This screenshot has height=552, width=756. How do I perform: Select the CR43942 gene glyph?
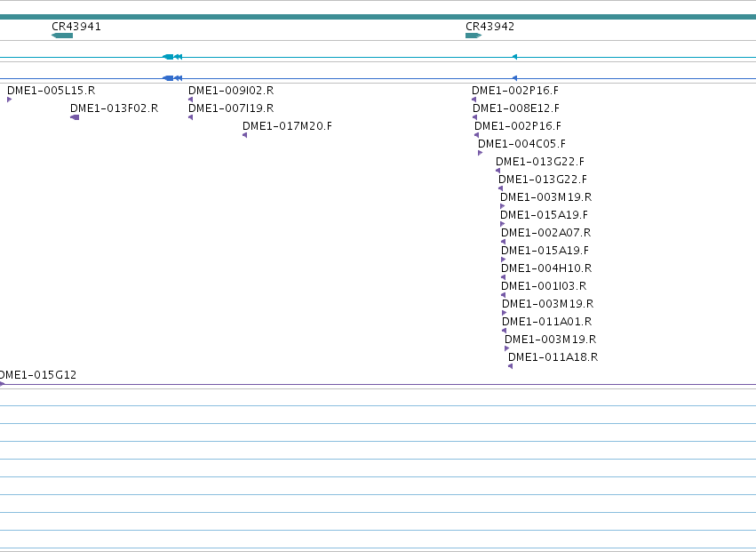click(473, 36)
